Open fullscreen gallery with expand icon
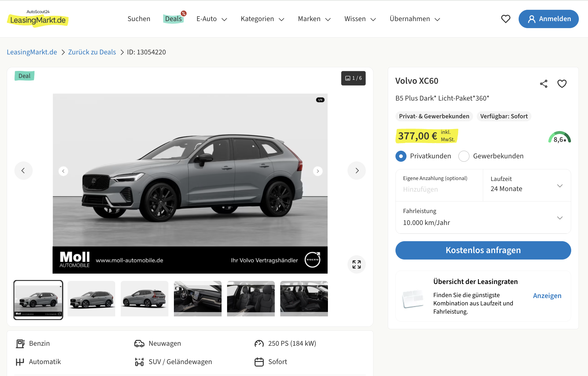The width and height of the screenshot is (588, 376). (357, 264)
